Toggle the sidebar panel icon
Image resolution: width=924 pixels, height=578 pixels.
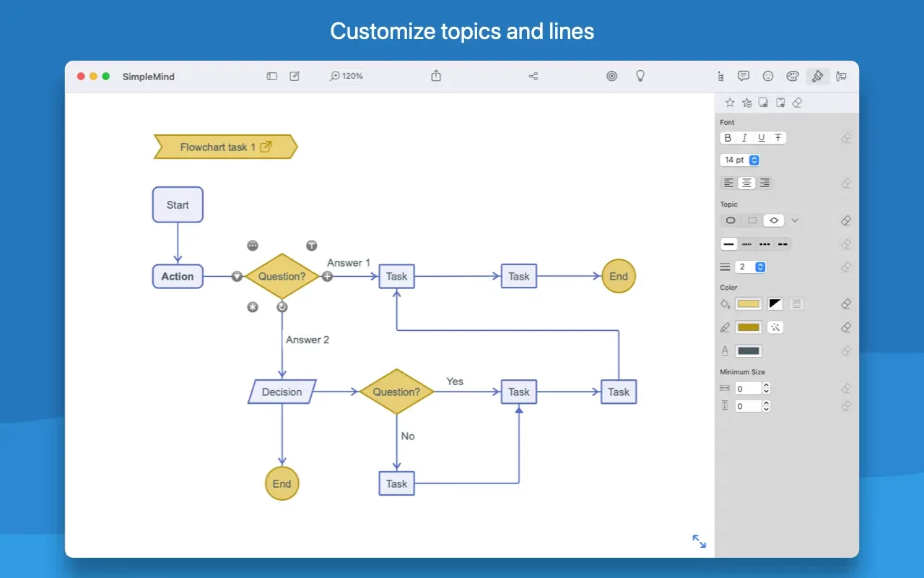272,76
